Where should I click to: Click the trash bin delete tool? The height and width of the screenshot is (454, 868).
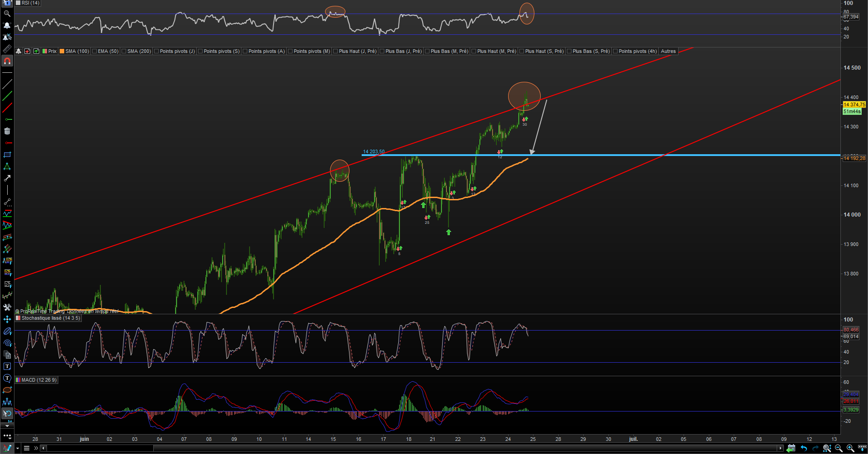[7, 131]
